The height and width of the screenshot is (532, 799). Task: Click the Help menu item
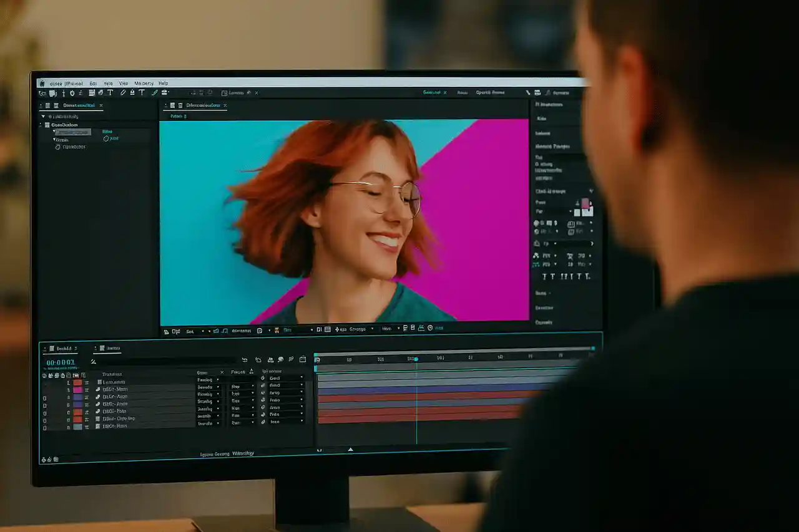coord(163,82)
